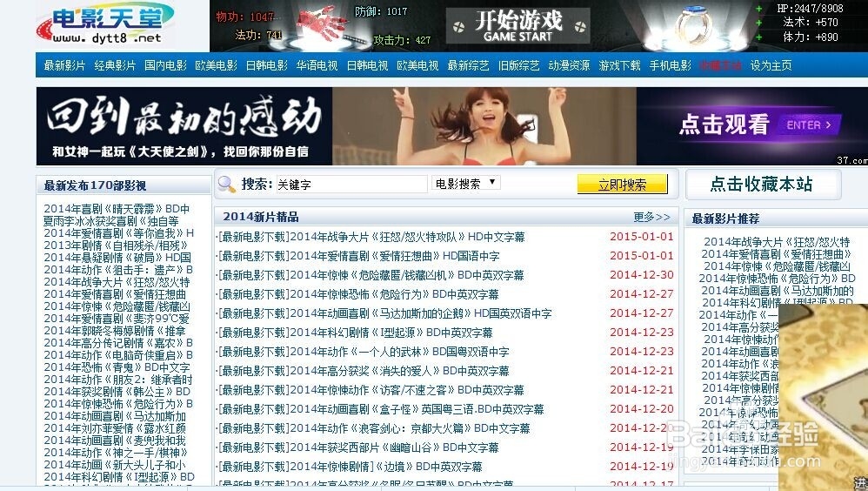
Task: Open left sidebar 2014年高分传记剧情《嘉农》
Action: pos(118,342)
